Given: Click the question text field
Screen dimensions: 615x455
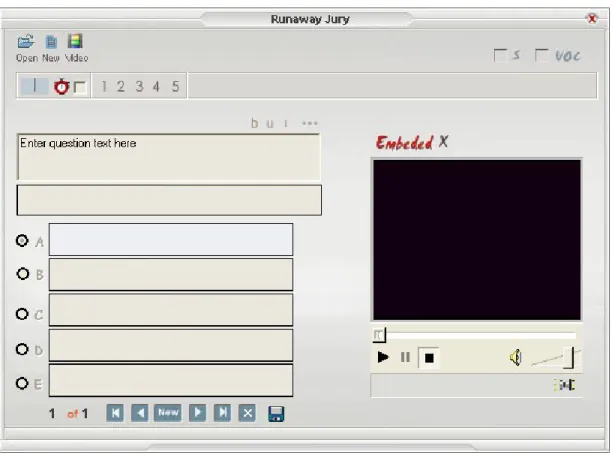Looking at the screenshot, I should click(x=169, y=157).
